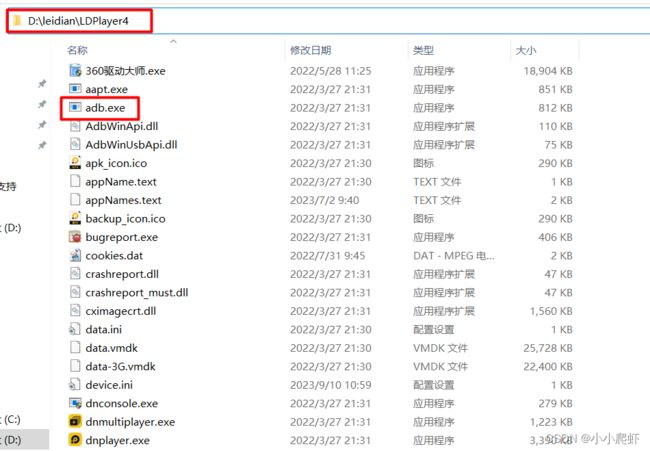Select file name device.ini
The height and width of the screenshot is (451, 650).
click(x=109, y=385)
